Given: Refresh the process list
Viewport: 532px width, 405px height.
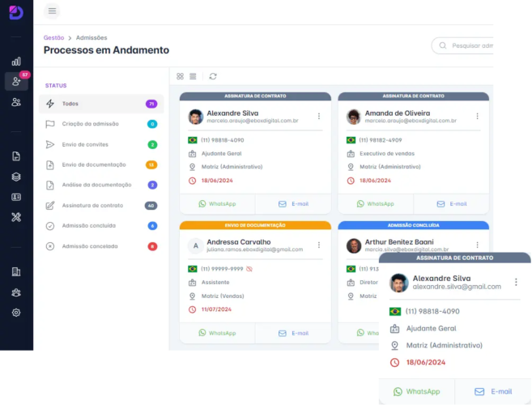Looking at the screenshot, I should click(x=213, y=76).
